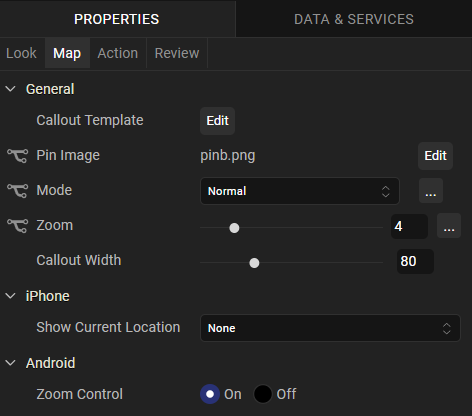The width and height of the screenshot is (472, 416).
Task: Switch to the Look tab
Action: (x=21, y=53)
